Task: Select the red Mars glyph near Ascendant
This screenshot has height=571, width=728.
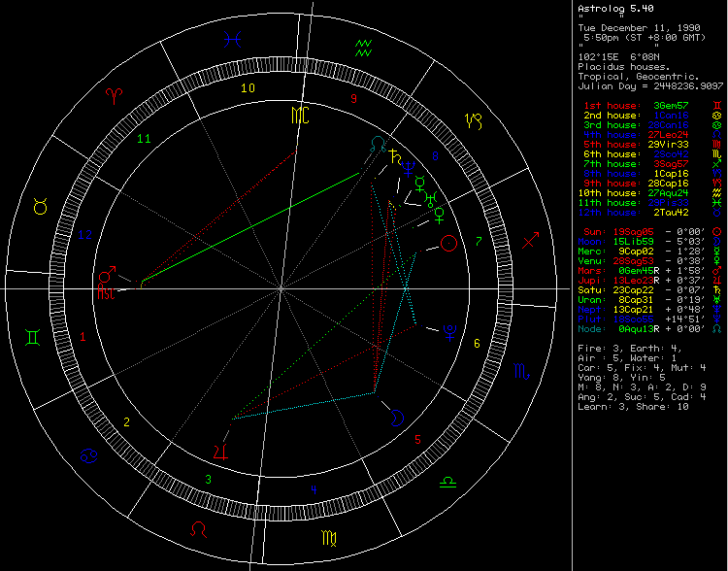Action: (106, 277)
